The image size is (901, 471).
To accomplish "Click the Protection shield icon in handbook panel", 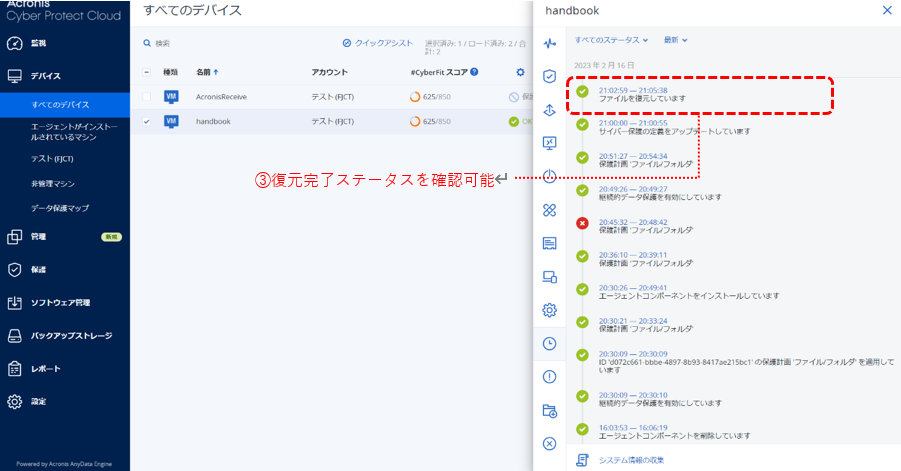I will pyautogui.click(x=549, y=76).
